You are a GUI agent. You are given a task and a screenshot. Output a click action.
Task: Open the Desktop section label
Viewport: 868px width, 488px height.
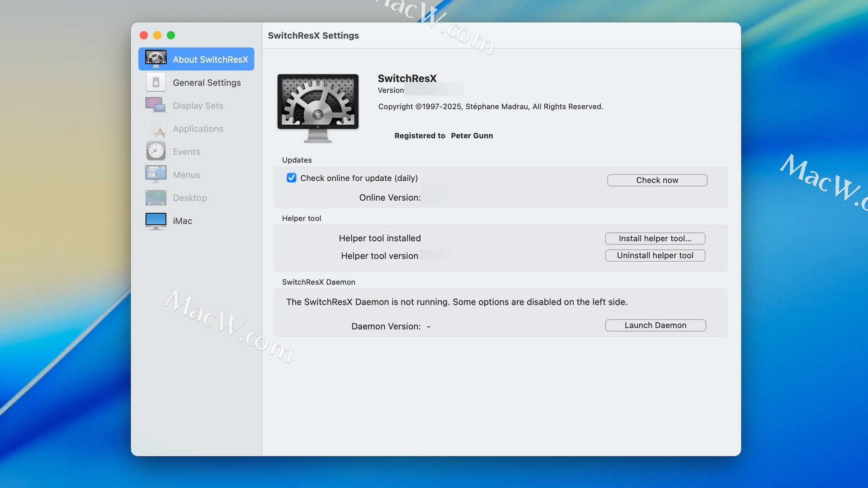coord(190,198)
